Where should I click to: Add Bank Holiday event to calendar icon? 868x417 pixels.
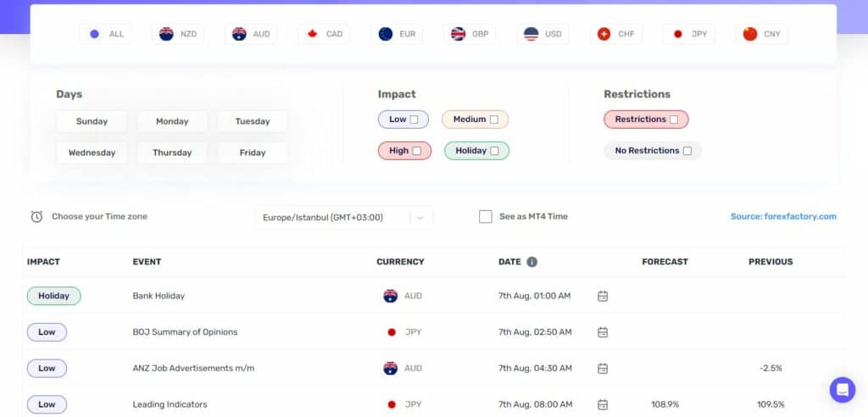pyautogui.click(x=603, y=297)
